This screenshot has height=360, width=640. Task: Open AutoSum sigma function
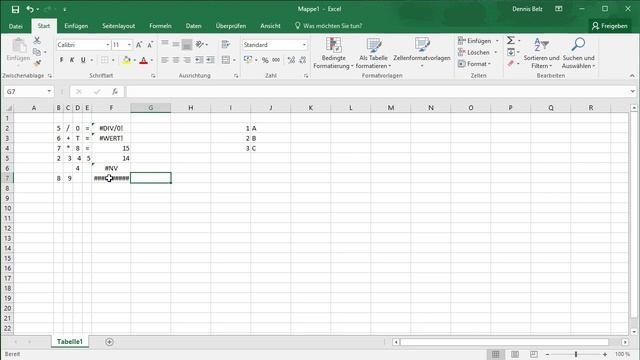click(511, 40)
